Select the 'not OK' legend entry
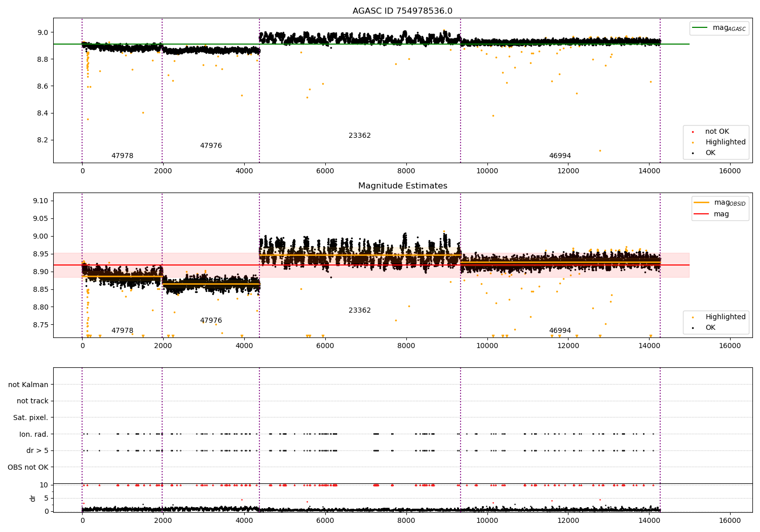Viewport: 760px width, 532px height. (717, 131)
